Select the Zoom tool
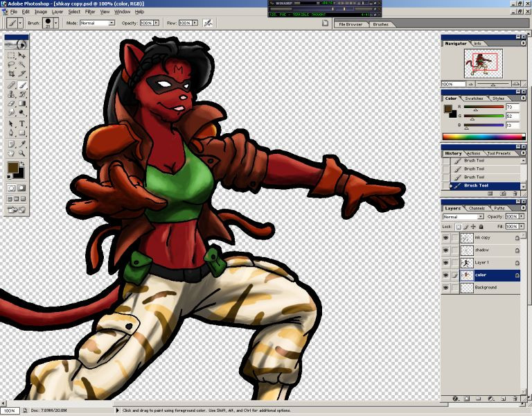The height and width of the screenshot is (416, 532). 21,153
